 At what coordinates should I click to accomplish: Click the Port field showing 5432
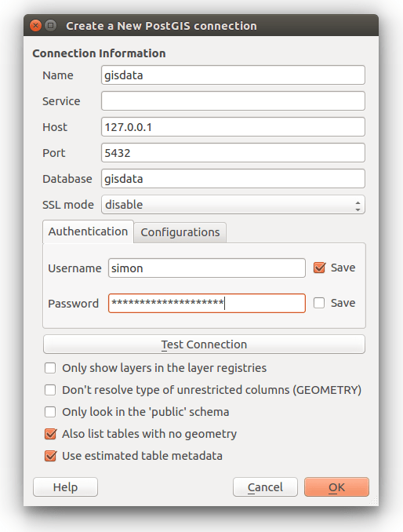pos(233,153)
